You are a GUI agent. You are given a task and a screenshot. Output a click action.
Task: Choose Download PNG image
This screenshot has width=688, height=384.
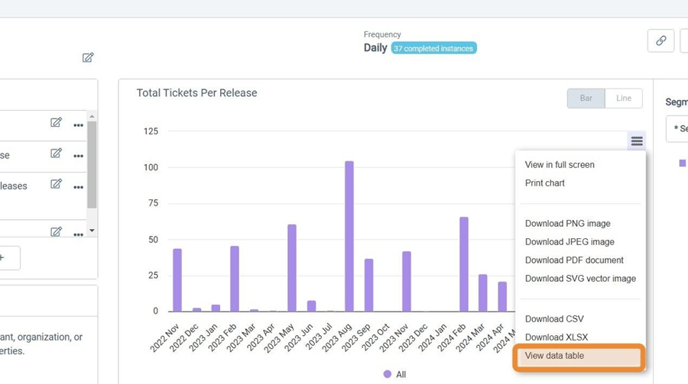[567, 223]
